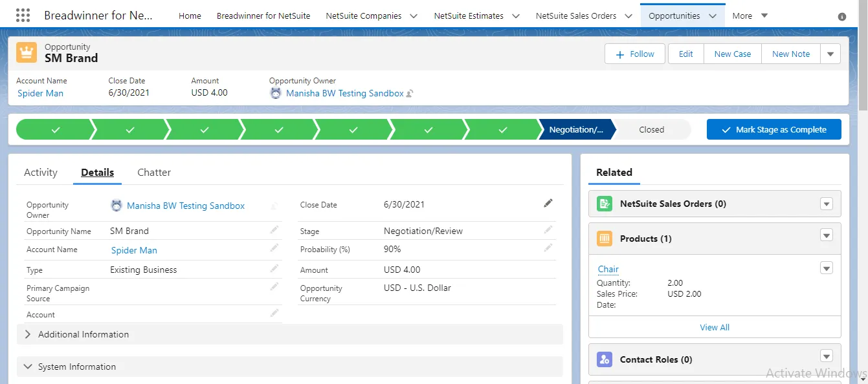
Task: Click the change owner icon in the header
Action: click(x=410, y=94)
